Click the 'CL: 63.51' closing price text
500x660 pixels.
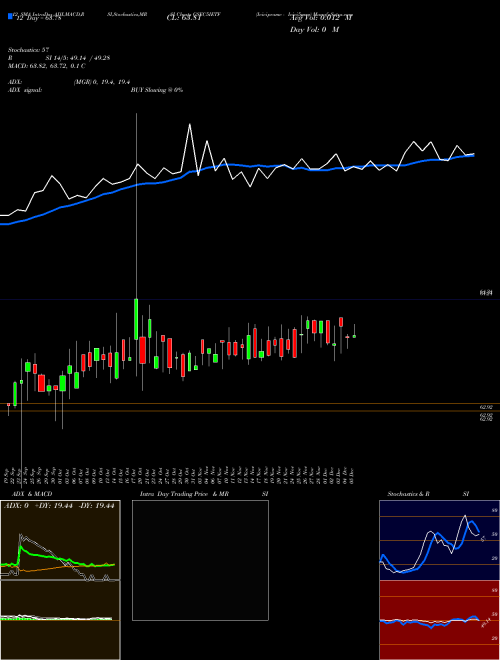(x=184, y=18)
